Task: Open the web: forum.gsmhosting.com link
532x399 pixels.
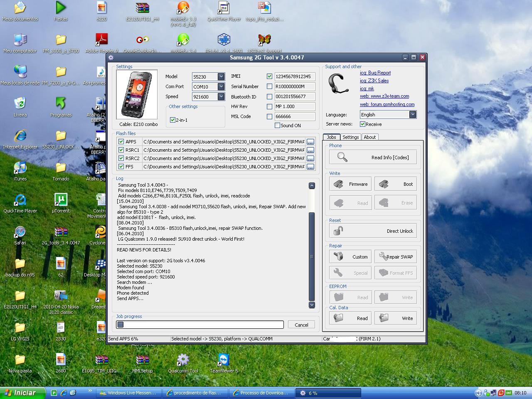Action: point(387,104)
